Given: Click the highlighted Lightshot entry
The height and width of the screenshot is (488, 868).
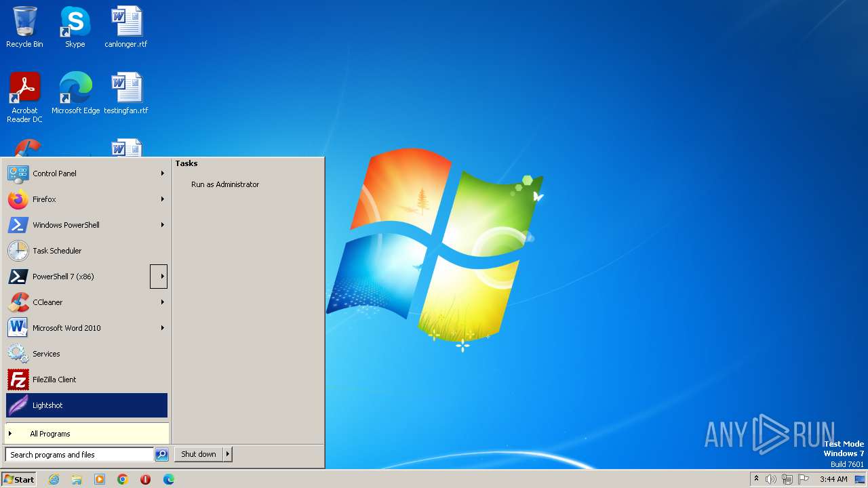Looking at the screenshot, I should (x=87, y=405).
